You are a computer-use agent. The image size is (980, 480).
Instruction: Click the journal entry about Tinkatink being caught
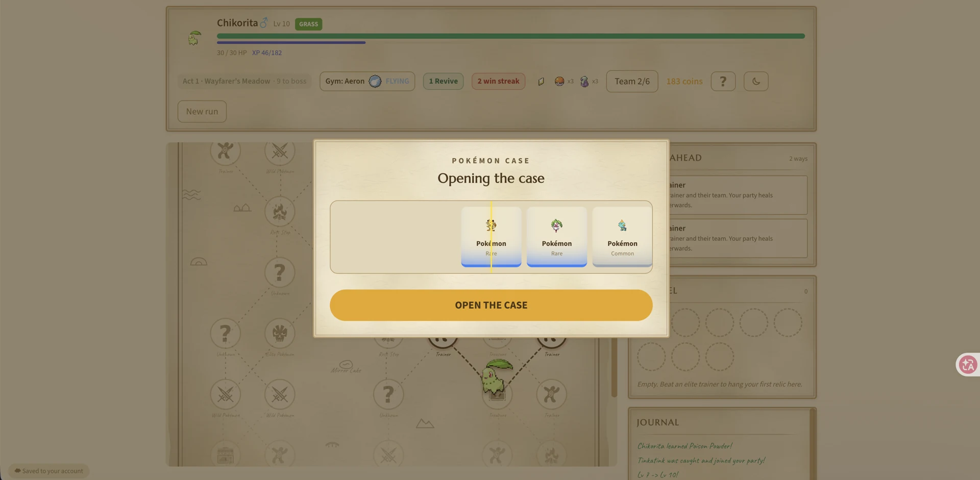click(701, 461)
